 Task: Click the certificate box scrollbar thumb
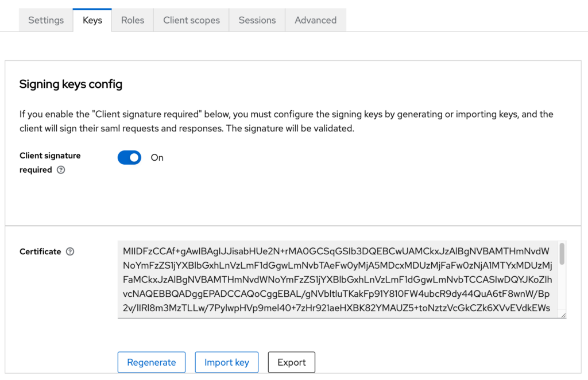pyautogui.click(x=562, y=254)
